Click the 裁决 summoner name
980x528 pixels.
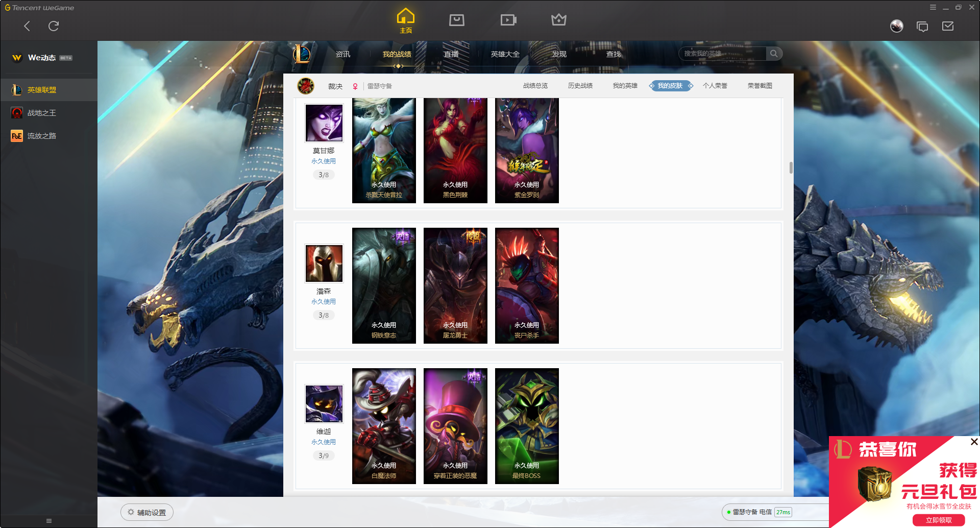click(335, 86)
